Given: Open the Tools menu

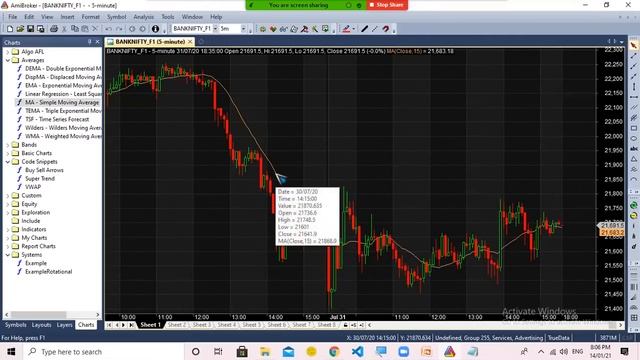Looking at the screenshot, I should click(x=168, y=17).
